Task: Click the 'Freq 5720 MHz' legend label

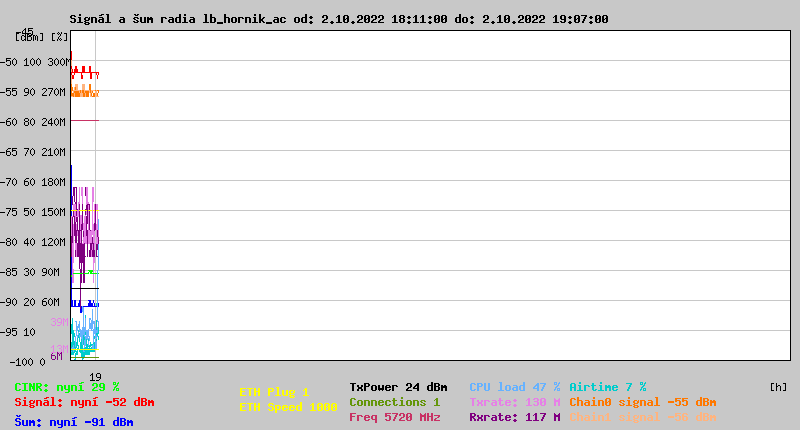Action: tap(395, 417)
